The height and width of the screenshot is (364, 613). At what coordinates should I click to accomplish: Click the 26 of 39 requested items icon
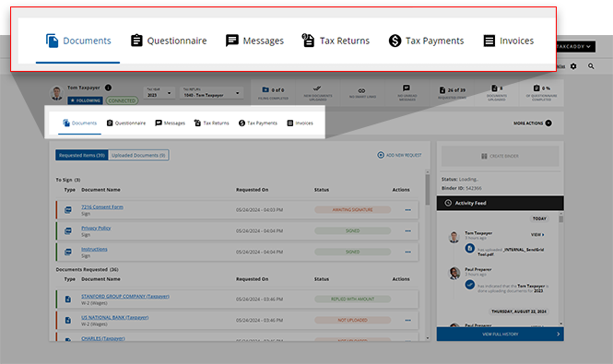[442, 90]
